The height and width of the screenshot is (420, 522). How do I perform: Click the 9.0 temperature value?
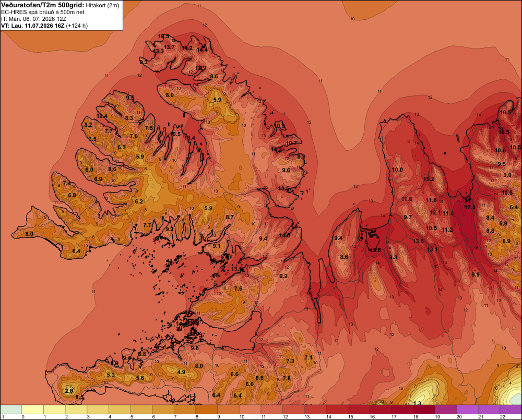pos(507,175)
